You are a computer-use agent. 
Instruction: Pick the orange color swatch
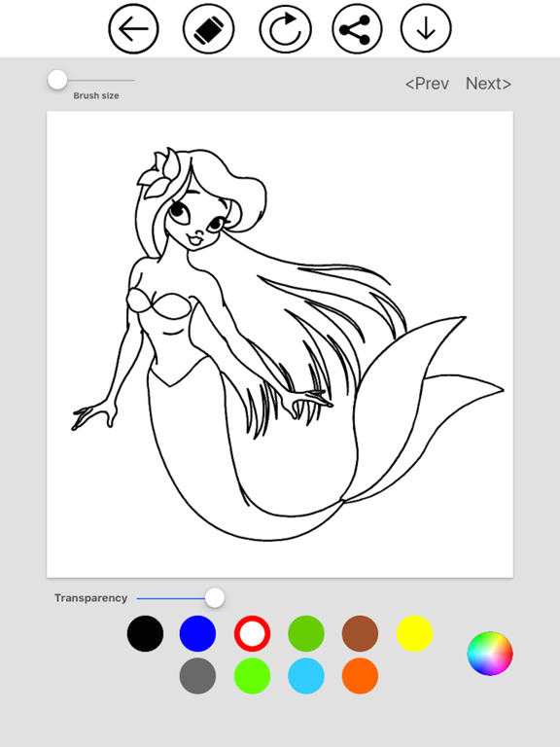360,676
